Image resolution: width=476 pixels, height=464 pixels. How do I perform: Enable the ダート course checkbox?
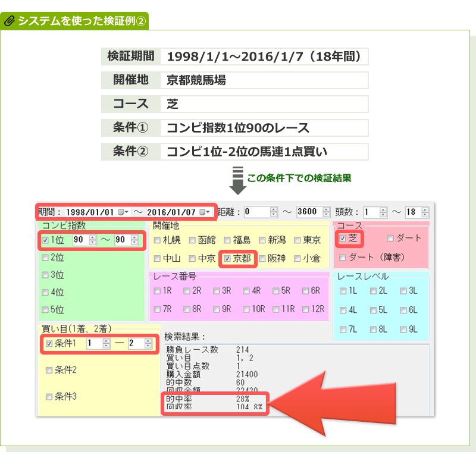(390, 239)
